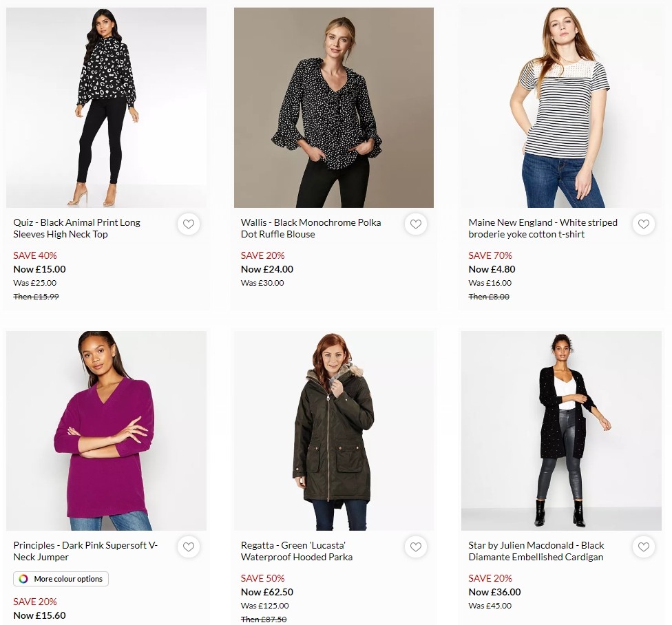Click the green parka product photo
Screen dimensions: 672x625
[333, 430]
